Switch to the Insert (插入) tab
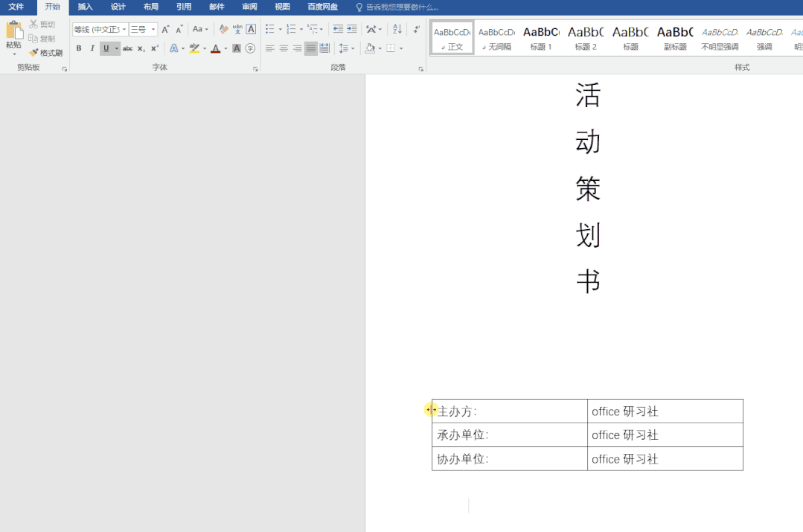 click(85, 7)
